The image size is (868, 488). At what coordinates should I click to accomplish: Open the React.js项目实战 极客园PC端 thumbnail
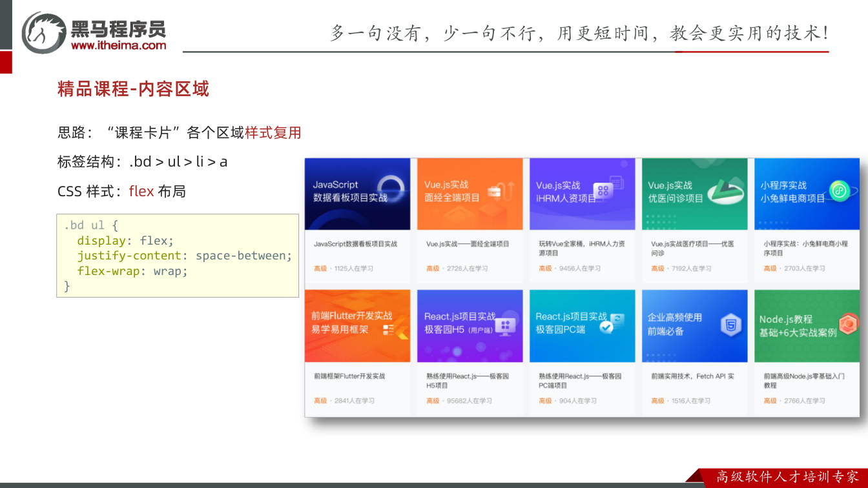click(x=583, y=326)
